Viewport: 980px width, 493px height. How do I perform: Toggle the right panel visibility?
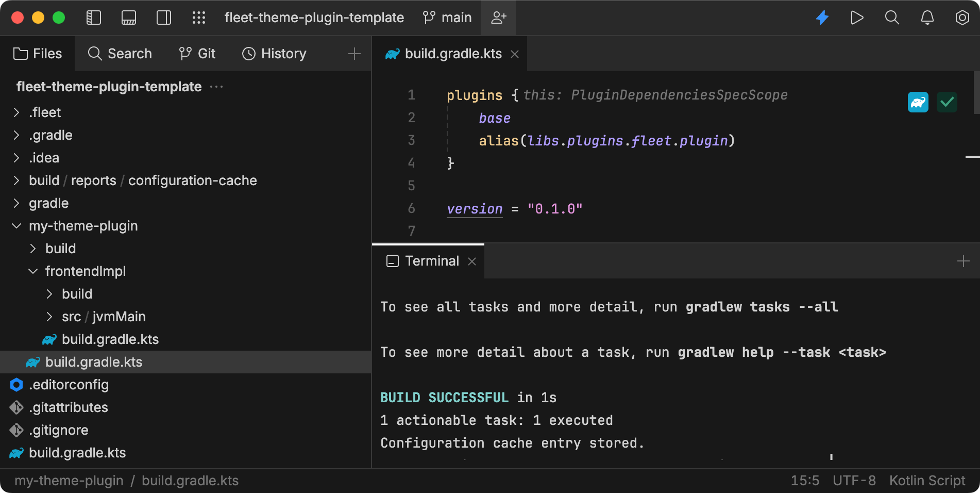pos(163,18)
